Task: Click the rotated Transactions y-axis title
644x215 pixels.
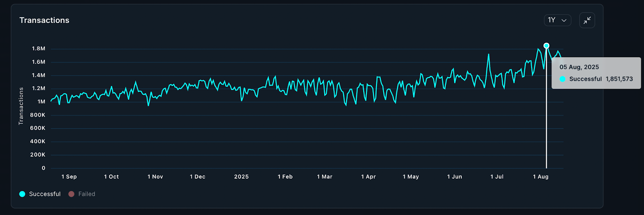Action: [x=21, y=106]
